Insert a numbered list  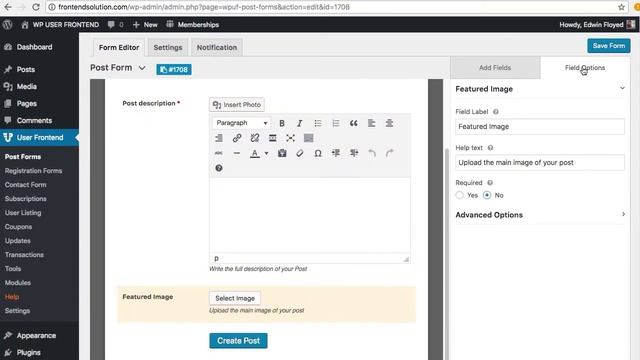tap(336, 123)
